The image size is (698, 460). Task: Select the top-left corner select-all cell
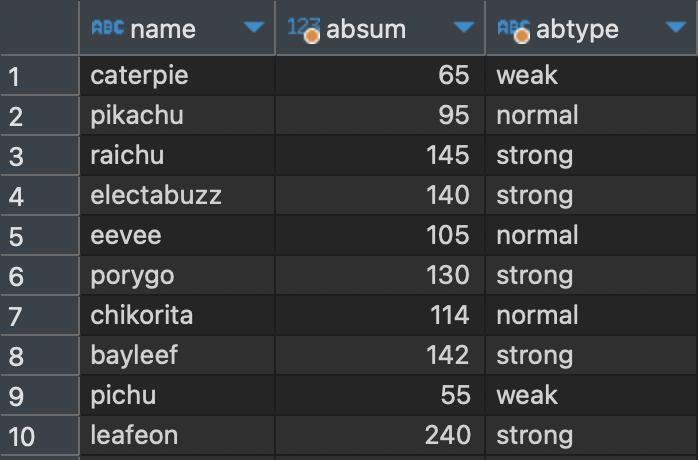[x=40, y=28]
